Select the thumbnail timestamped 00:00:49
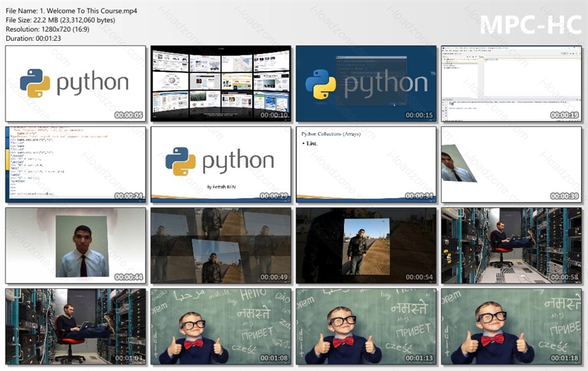 (x=221, y=245)
